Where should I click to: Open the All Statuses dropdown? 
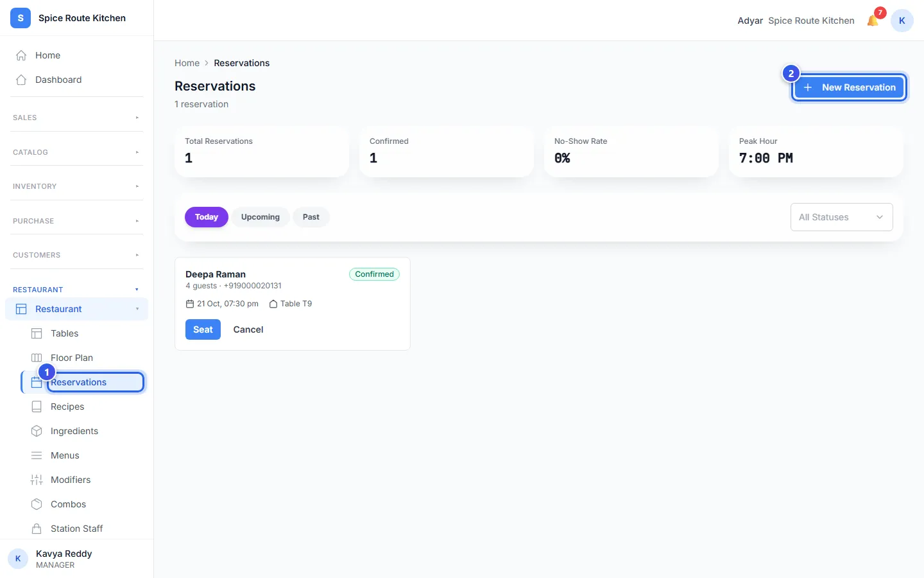841,217
